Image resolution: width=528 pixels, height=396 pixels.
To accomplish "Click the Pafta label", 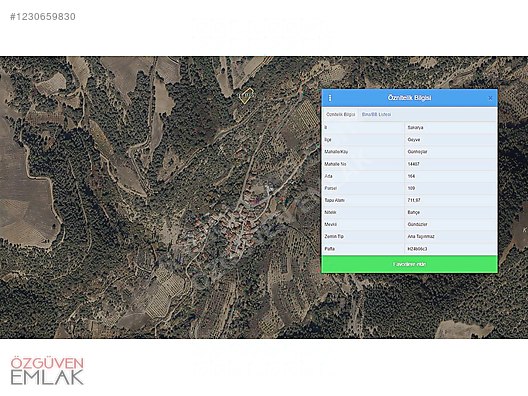I will coord(329,249).
